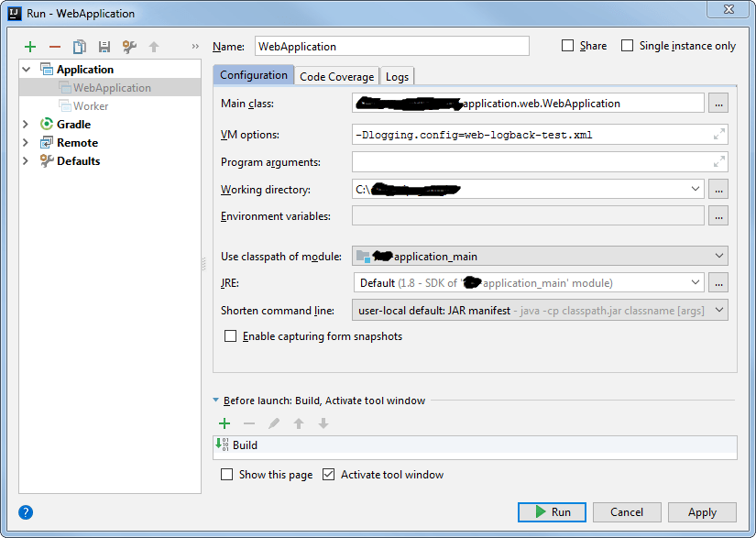Add a before launch task
Image resolution: width=756 pixels, height=538 pixels.
[x=225, y=423]
